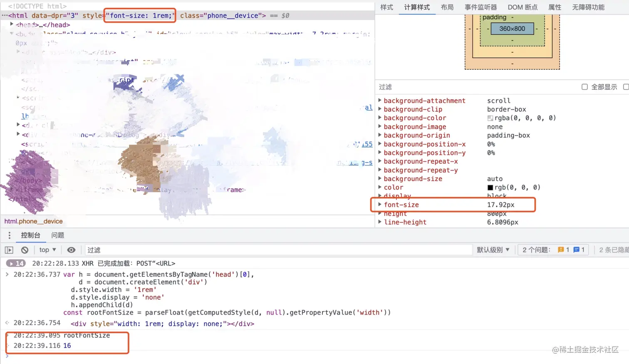Click the background-size auto value
The image size is (629, 364).
[x=495, y=179]
